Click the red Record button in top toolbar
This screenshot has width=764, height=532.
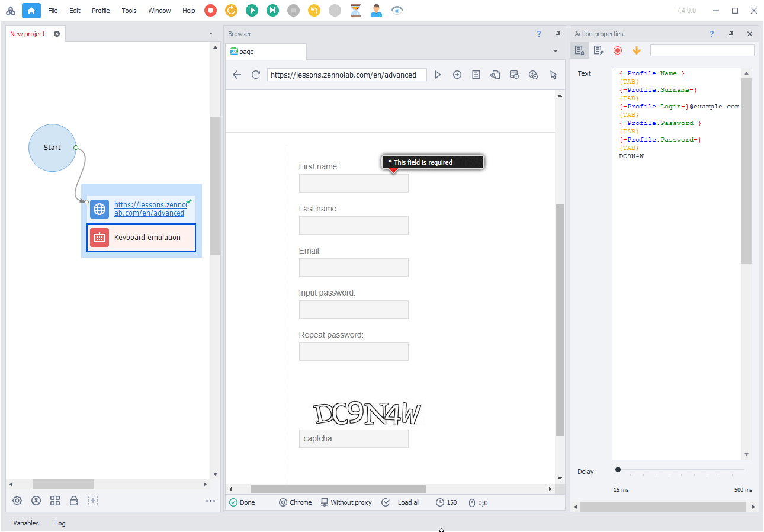coord(210,10)
